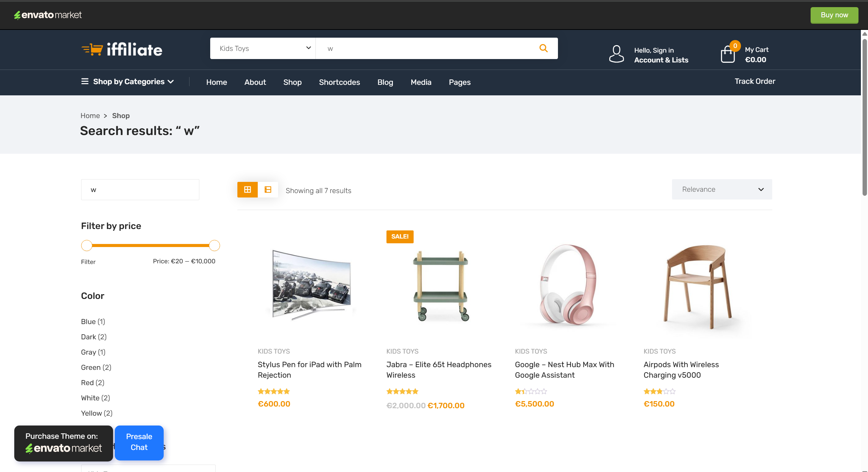Click Hello, Sign in Account & Lists
868x472 pixels.
661,55
